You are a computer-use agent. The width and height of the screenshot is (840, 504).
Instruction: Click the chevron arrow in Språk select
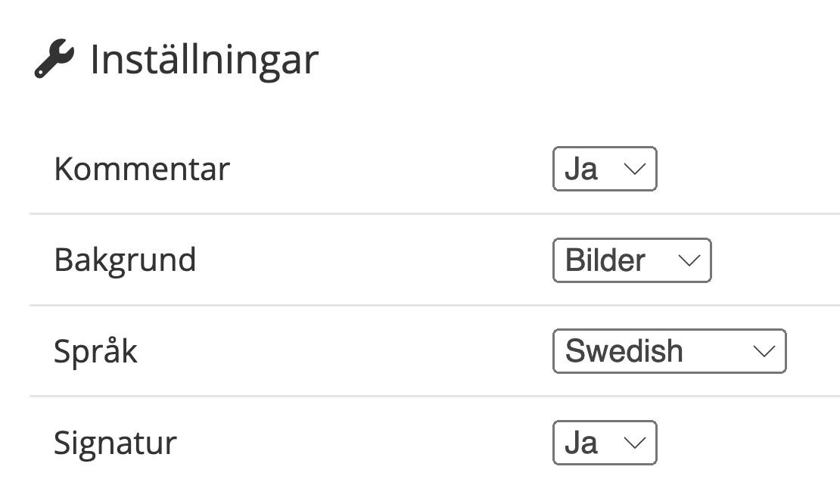tap(764, 352)
